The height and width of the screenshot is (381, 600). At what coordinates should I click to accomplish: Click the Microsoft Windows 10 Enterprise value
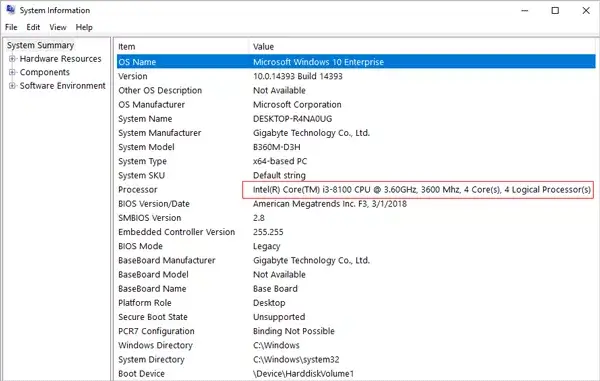point(318,62)
